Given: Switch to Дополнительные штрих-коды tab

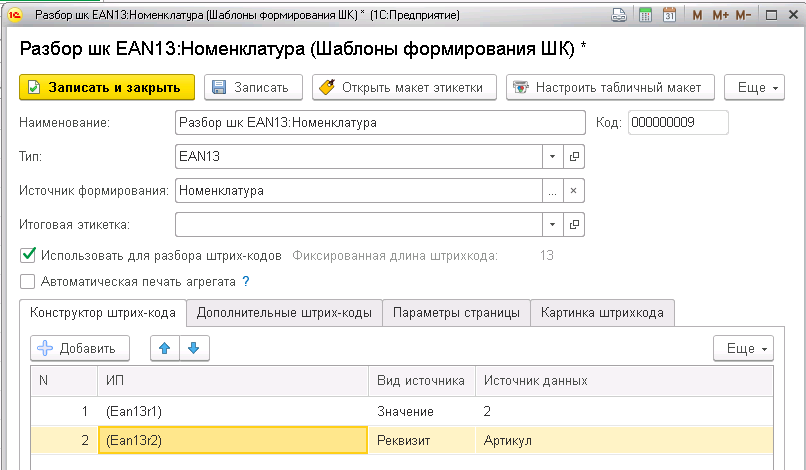Looking at the screenshot, I should (284, 313).
